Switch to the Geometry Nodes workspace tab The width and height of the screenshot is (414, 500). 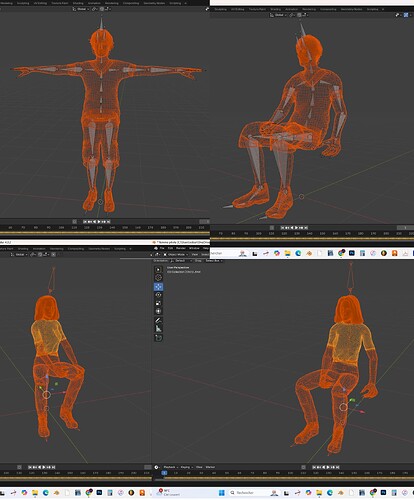(154, 3)
